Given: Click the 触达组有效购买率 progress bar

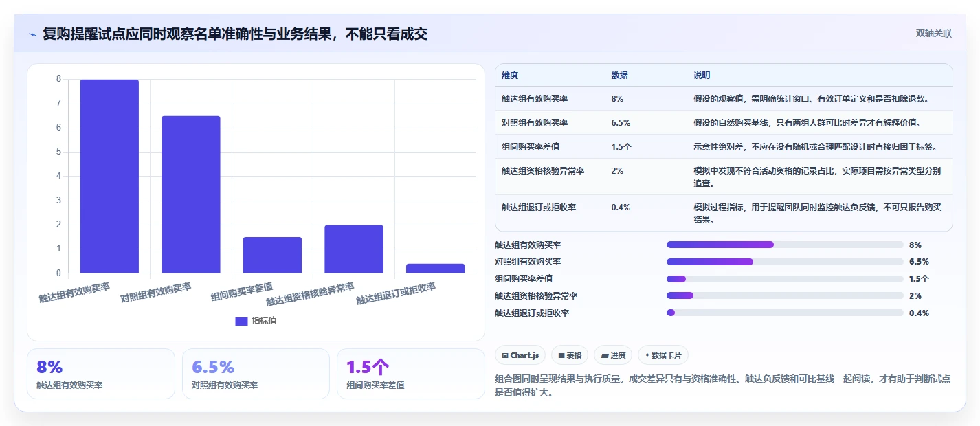Looking at the screenshot, I should 785,245.
